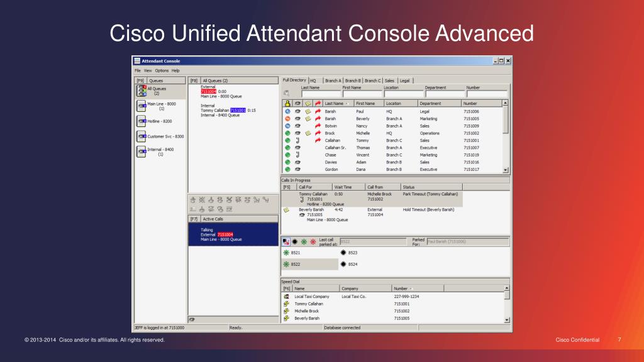Click the Last Name search field
Viewport: 644px width, 362px height.
click(321, 94)
